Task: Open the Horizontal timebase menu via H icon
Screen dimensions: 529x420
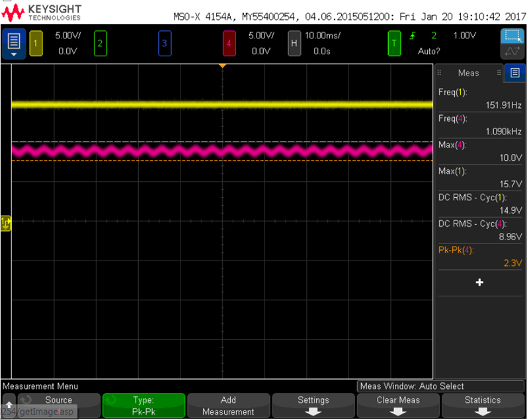Action: coord(295,42)
